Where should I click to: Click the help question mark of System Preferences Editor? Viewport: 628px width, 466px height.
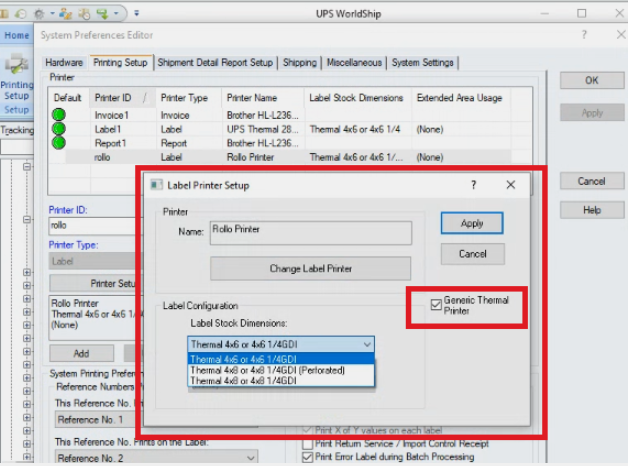(x=584, y=35)
